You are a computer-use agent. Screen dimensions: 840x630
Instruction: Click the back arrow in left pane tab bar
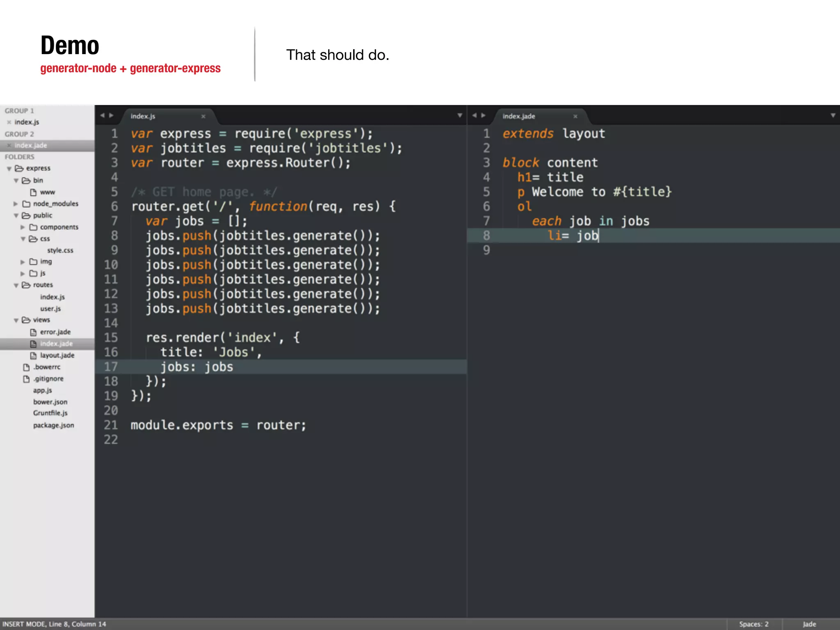pyautogui.click(x=103, y=116)
